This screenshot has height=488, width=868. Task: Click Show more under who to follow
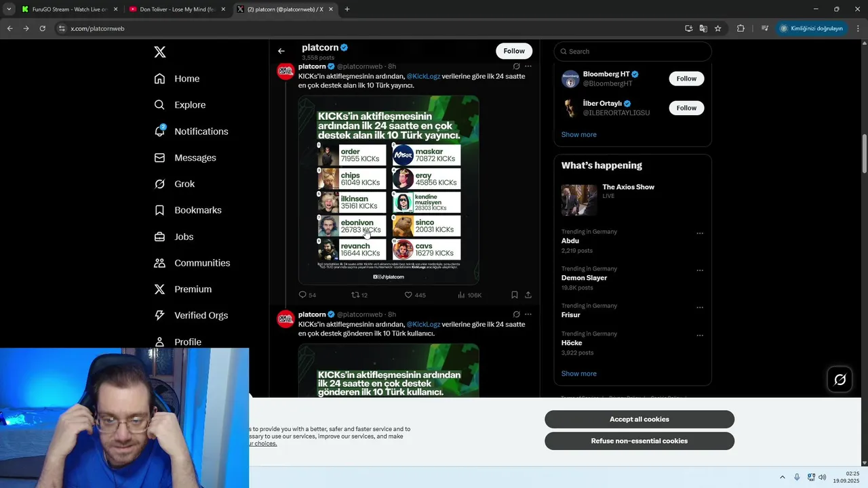[579, 135]
